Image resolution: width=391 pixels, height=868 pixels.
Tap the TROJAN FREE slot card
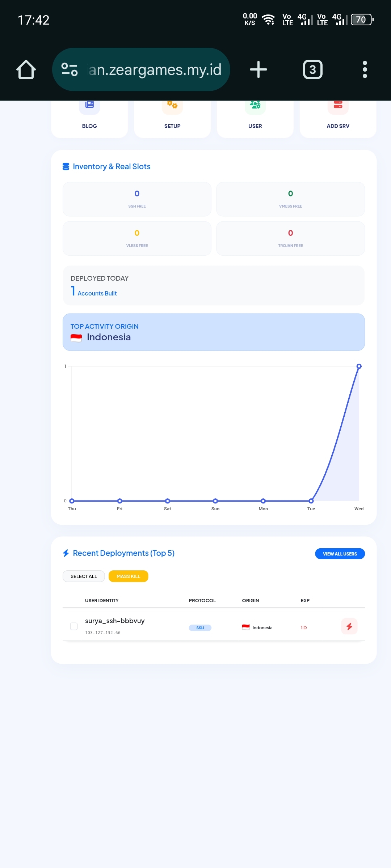click(x=290, y=239)
